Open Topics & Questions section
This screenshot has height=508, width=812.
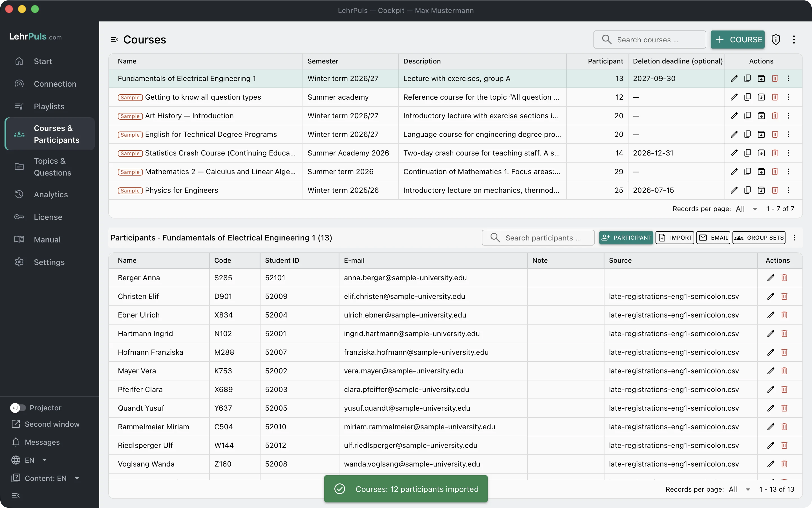tap(50, 167)
